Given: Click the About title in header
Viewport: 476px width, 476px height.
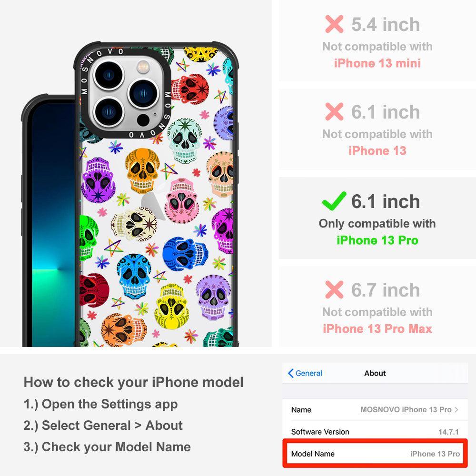Looking at the screenshot, I should click(x=375, y=373).
